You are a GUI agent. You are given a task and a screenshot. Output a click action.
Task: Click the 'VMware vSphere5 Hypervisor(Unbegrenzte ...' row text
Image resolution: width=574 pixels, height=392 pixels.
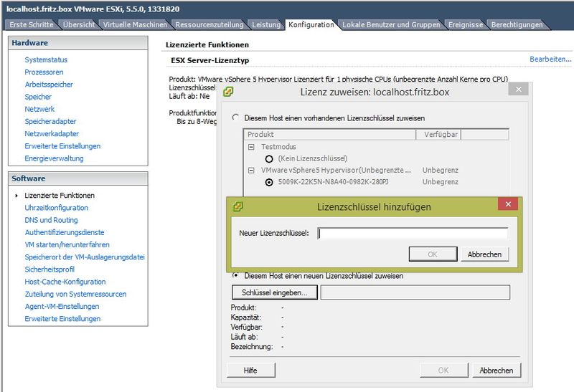tap(336, 171)
